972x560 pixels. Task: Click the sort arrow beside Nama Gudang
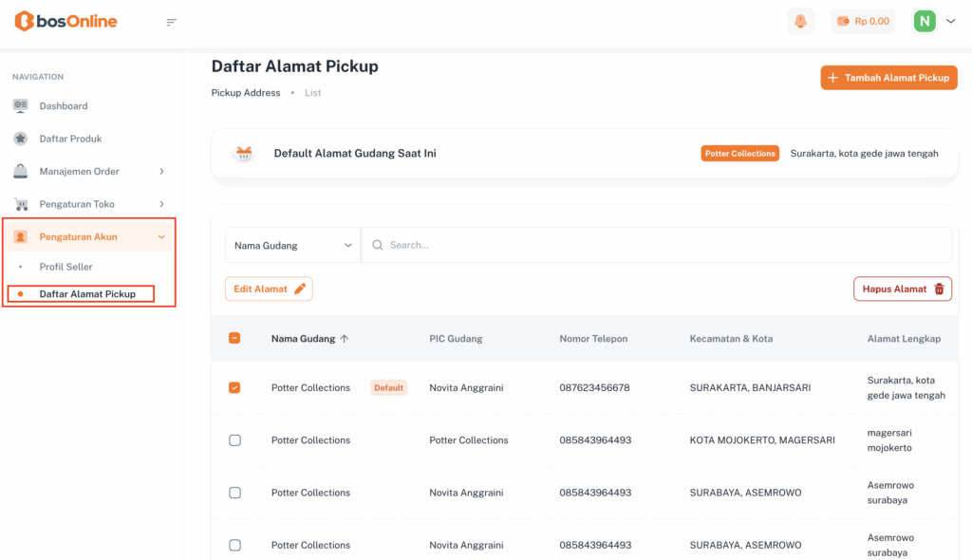tap(345, 338)
